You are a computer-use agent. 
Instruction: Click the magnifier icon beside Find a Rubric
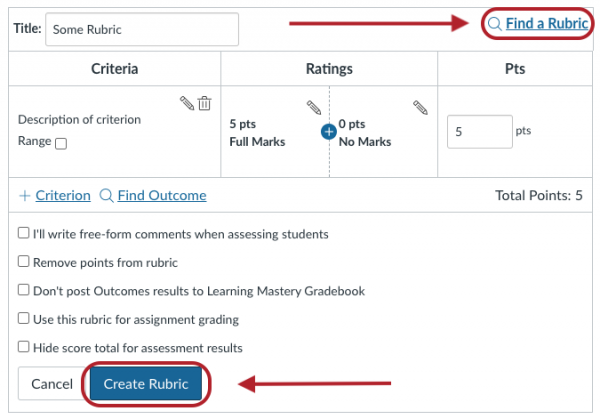click(x=494, y=23)
